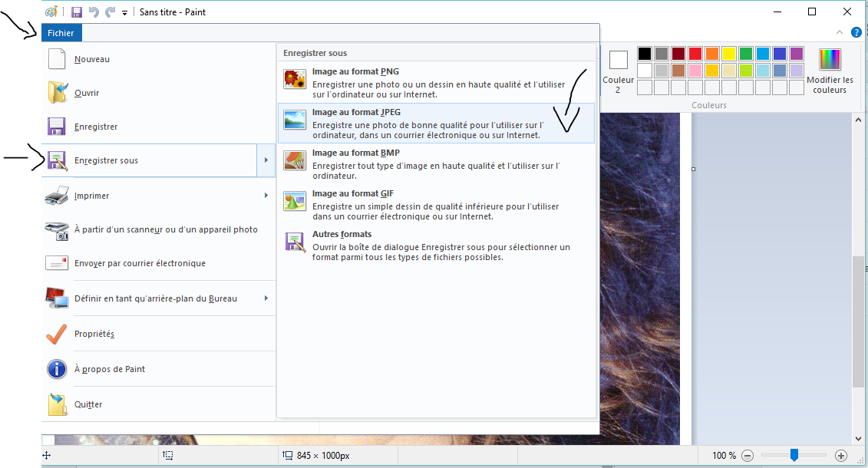Screen dimensions: 868x468
Task: Click the zoom slider handle
Action: point(794,455)
